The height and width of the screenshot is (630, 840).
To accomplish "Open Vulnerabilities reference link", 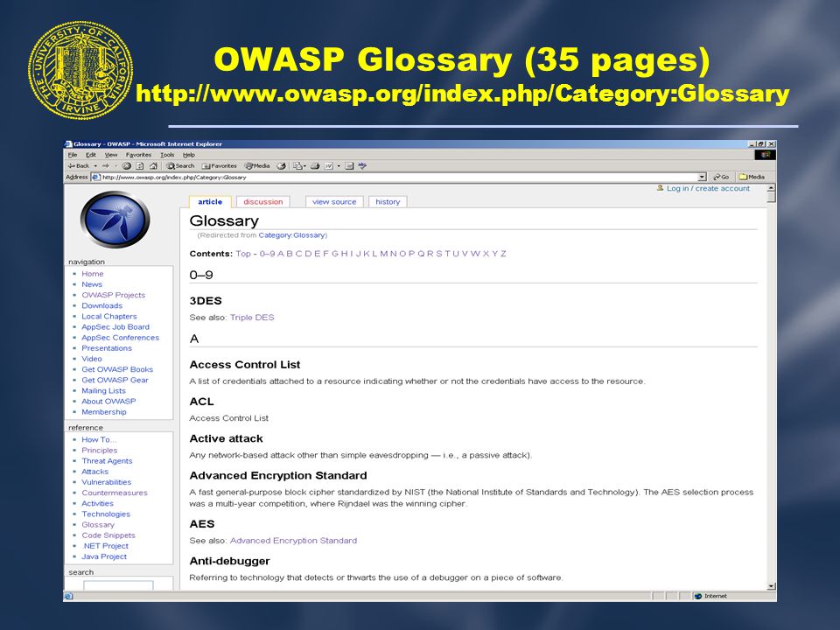I will click(x=106, y=482).
